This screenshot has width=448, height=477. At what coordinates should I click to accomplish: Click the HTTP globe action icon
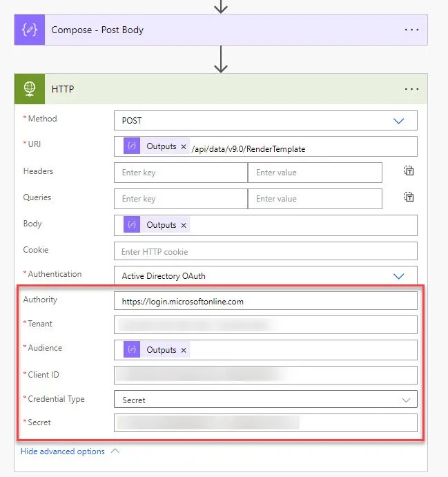(30, 89)
